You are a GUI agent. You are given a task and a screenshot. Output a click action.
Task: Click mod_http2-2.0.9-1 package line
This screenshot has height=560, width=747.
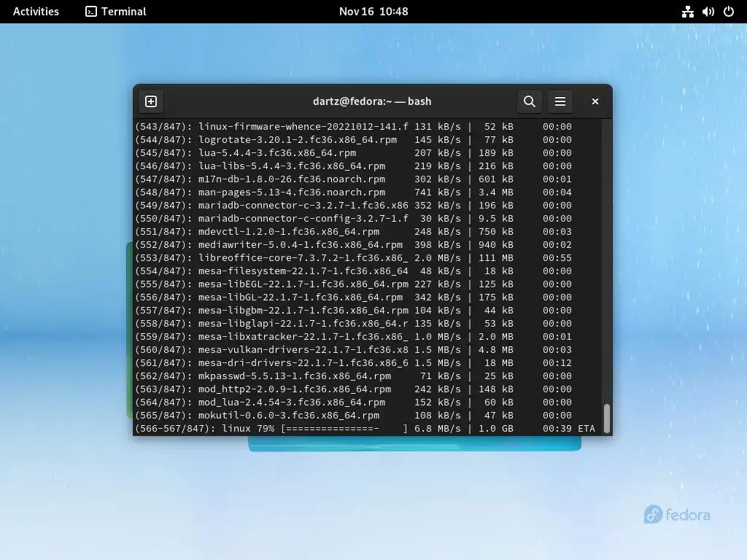353,389
